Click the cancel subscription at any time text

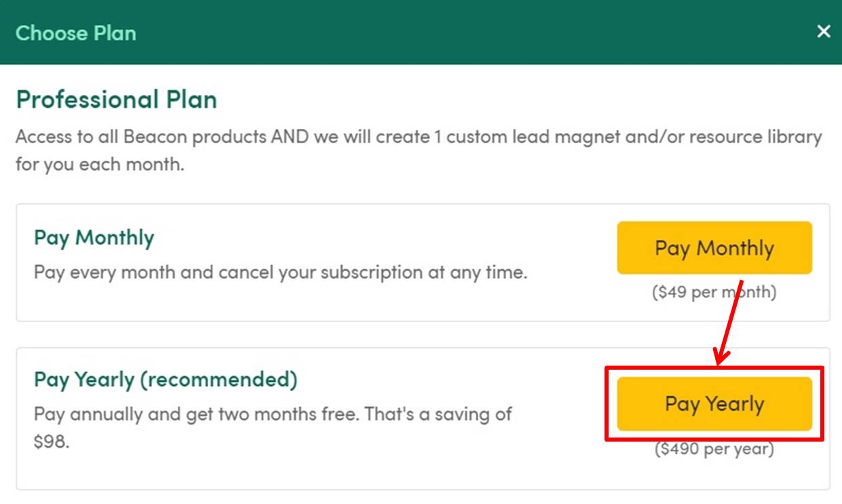[x=280, y=273]
